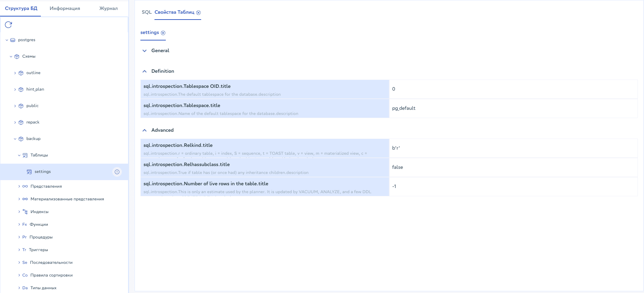Switch to the Информация tab
The image size is (644, 293).
click(65, 9)
